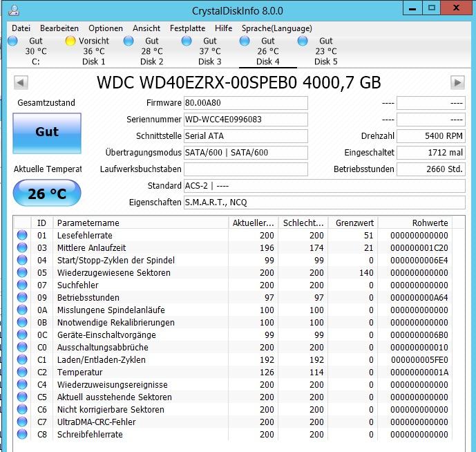
Task: Open the Optionen menu
Action: coord(106,28)
